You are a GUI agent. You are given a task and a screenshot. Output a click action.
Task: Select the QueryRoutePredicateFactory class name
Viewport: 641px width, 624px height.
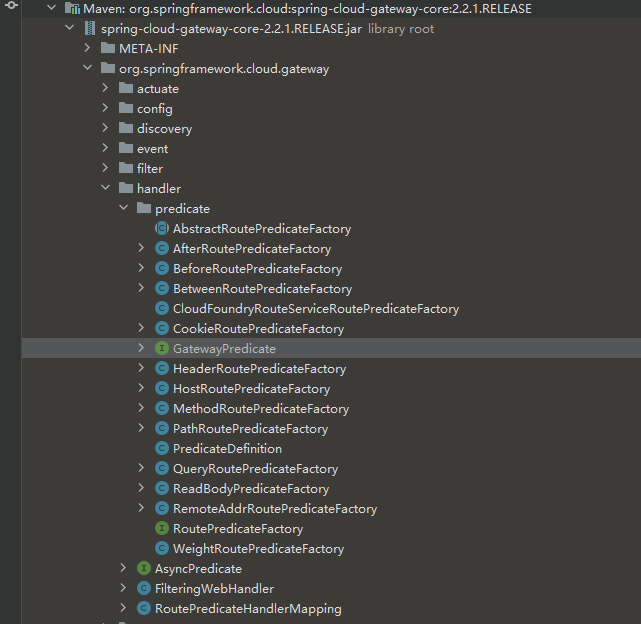pyautogui.click(x=256, y=469)
